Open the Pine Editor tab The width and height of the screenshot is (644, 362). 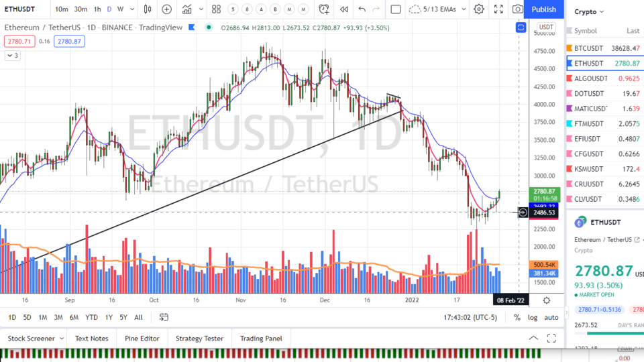point(142,339)
